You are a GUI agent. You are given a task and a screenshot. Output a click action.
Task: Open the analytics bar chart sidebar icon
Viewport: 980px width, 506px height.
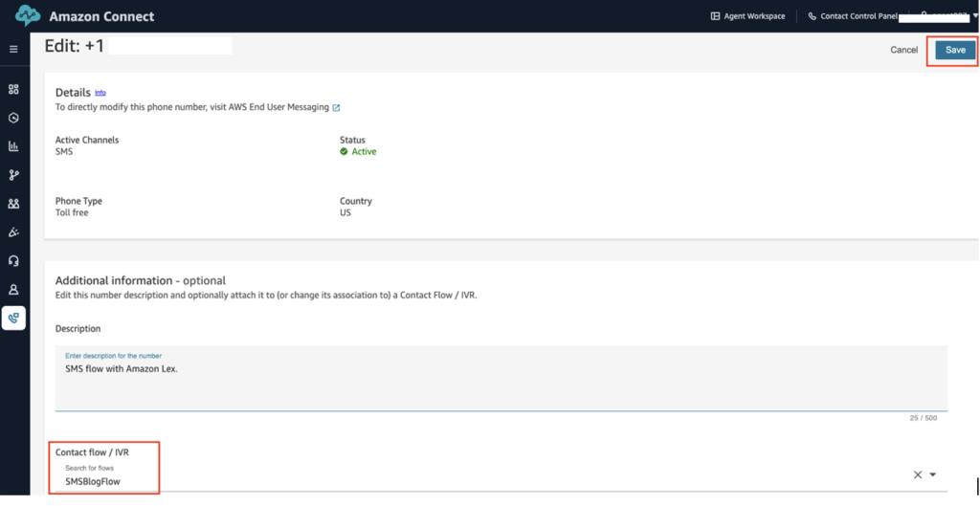coord(13,146)
